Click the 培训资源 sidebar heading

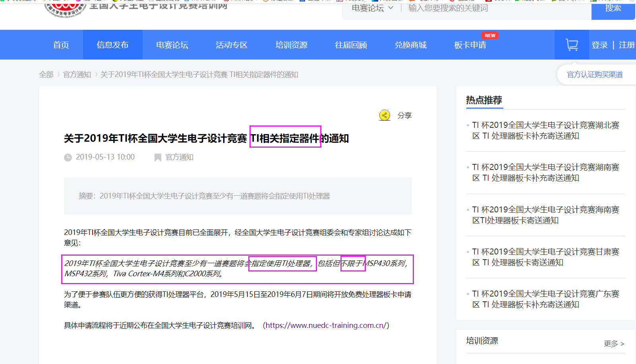[482, 341]
